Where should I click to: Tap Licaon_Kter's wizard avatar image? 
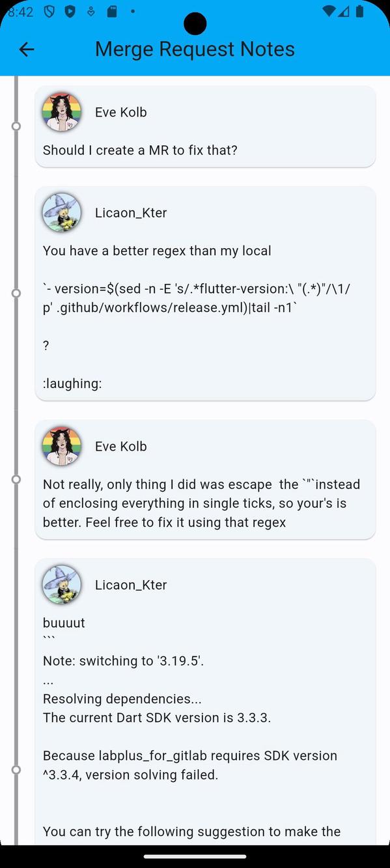tap(62, 212)
